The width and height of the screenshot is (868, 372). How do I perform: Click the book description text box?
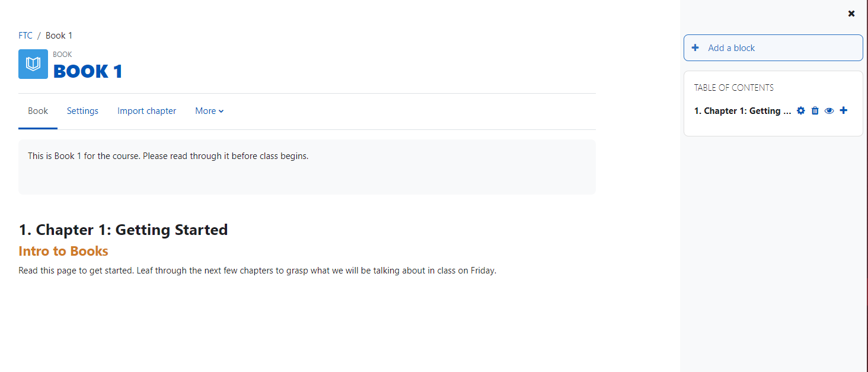click(x=307, y=167)
